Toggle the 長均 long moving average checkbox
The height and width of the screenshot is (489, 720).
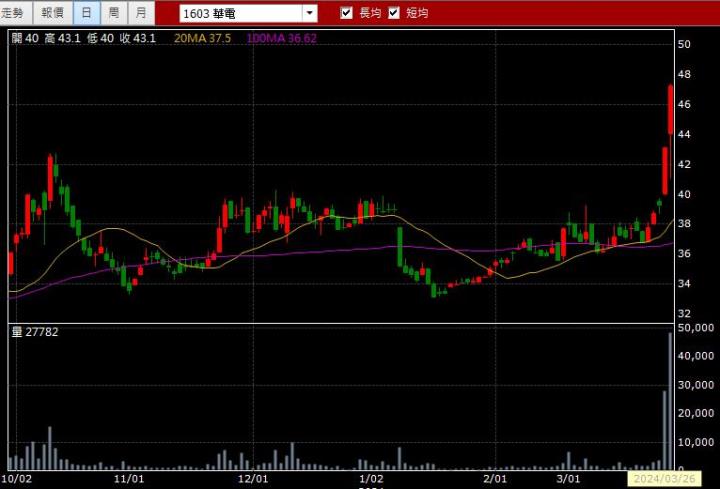pyautogui.click(x=347, y=13)
